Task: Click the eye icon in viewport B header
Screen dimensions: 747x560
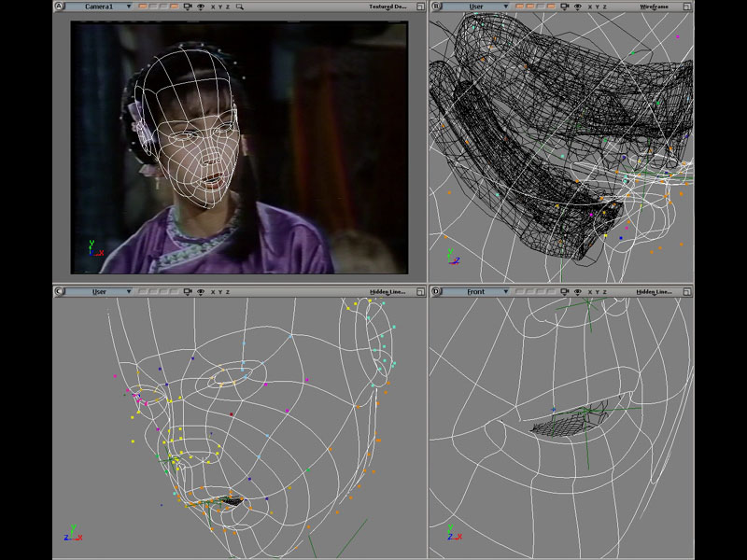Action: coord(577,6)
